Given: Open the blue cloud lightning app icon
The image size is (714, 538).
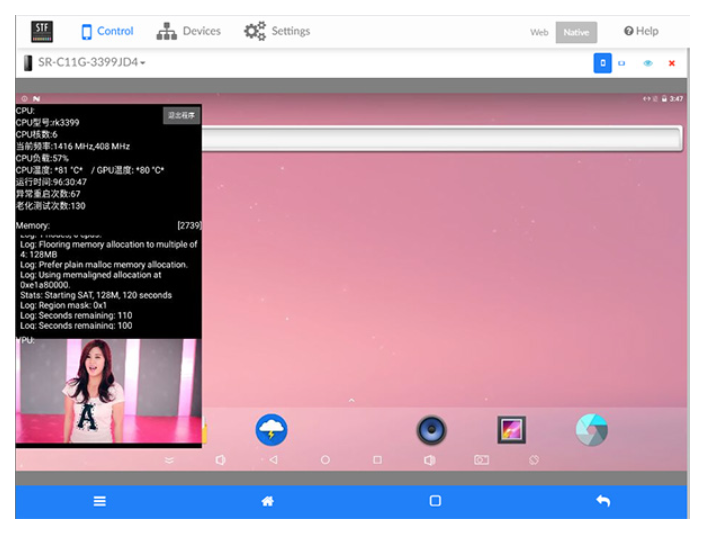Looking at the screenshot, I should [x=271, y=430].
